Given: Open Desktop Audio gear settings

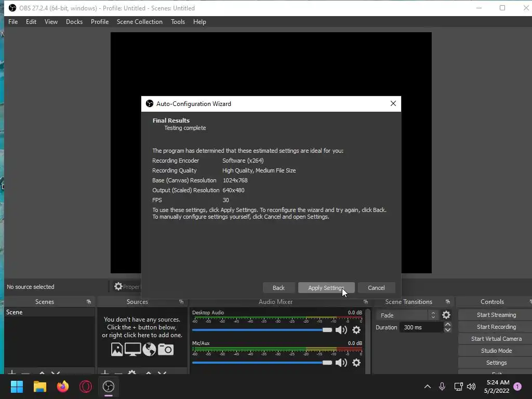Looking at the screenshot, I should click(356, 330).
